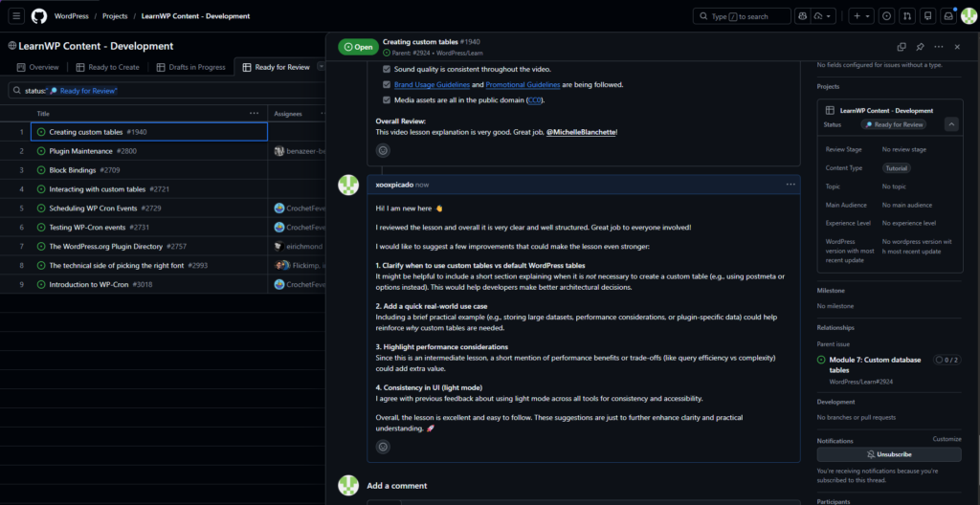Open the user avatar menu in header
Screen dimensions: 980x505
(969, 16)
